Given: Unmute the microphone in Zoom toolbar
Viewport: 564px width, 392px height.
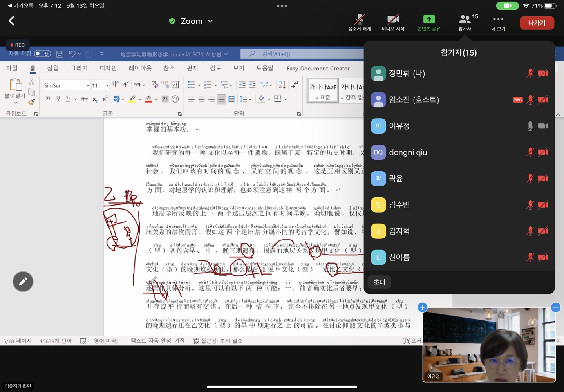Looking at the screenshot, I should (x=360, y=20).
